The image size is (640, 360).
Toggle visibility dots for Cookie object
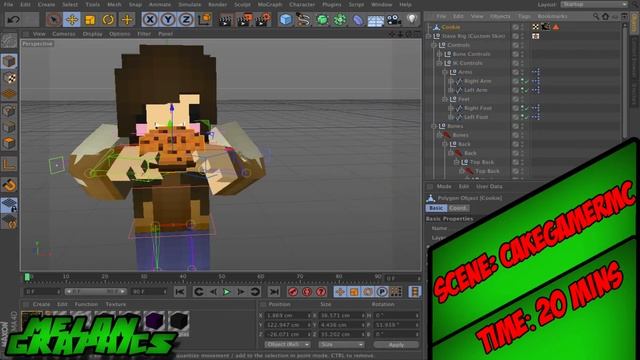[x=522, y=27]
